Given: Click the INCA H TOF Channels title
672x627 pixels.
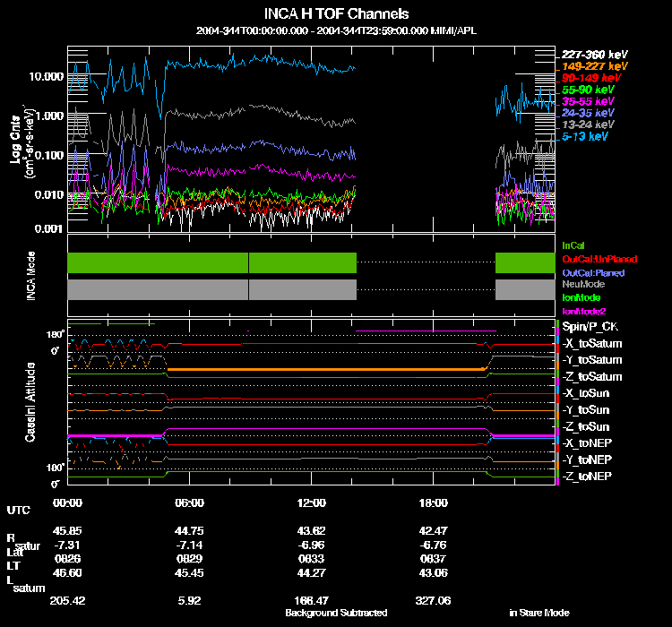Looking at the screenshot, I should [x=336, y=13].
